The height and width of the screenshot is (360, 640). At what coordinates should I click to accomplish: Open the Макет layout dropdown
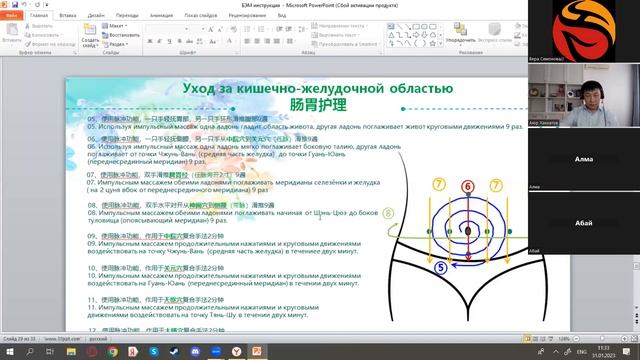[x=115, y=26]
